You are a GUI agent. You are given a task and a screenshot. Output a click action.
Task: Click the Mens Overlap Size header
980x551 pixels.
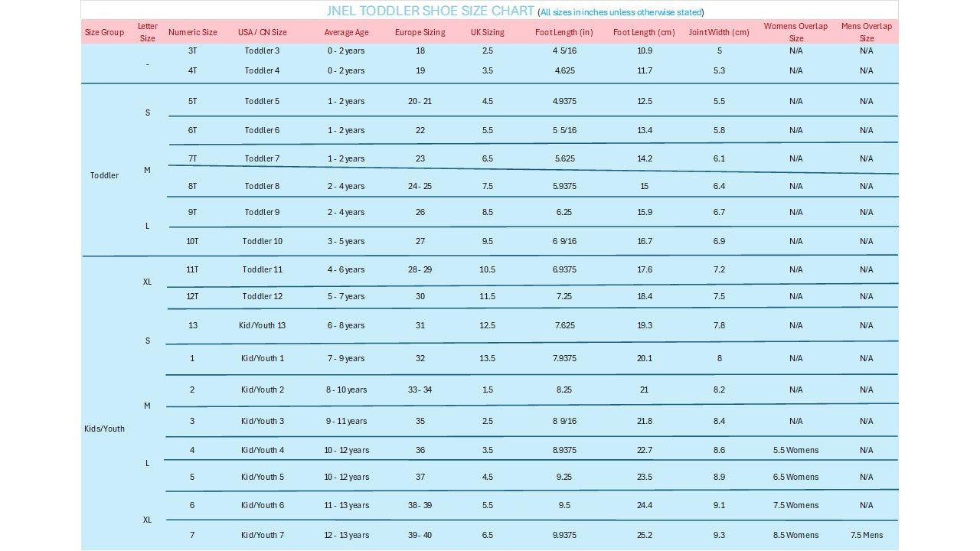tap(866, 32)
